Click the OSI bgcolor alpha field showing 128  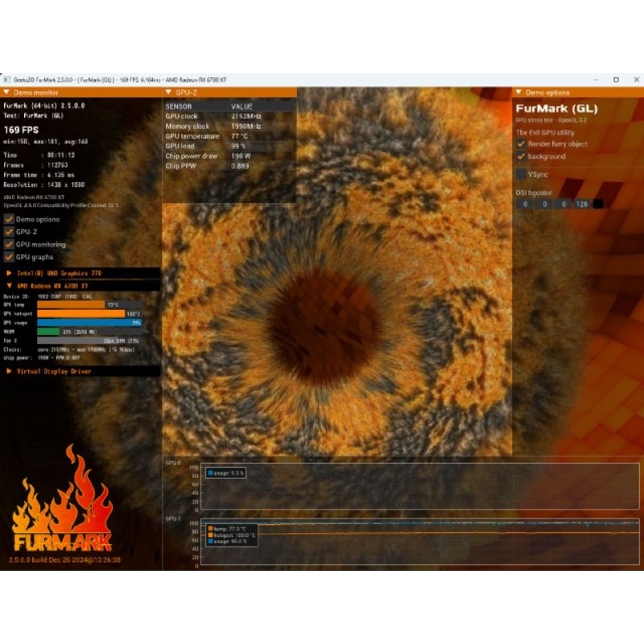[582, 204]
